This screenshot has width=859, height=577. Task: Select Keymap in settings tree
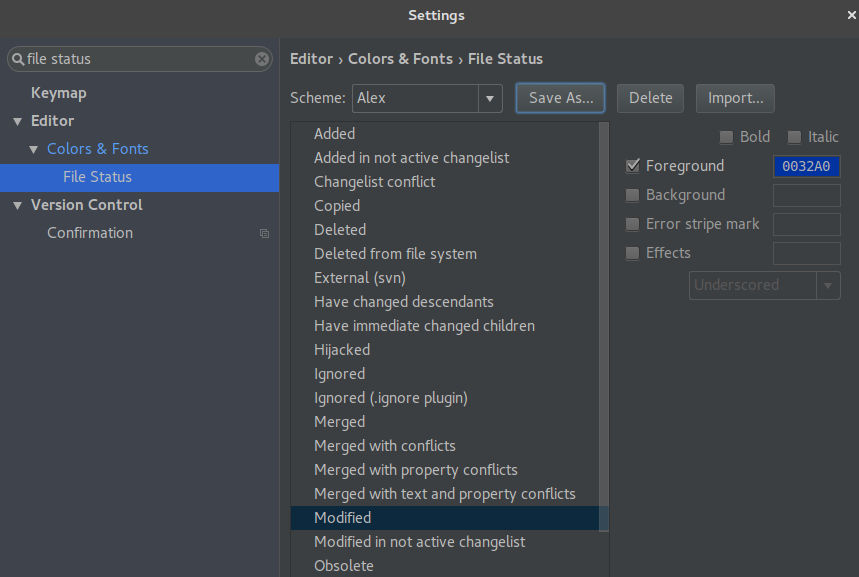click(59, 93)
